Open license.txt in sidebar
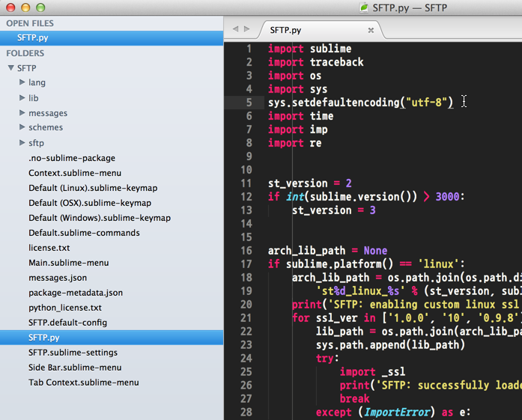This screenshot has height=420, width=522. tap(49, 248)
